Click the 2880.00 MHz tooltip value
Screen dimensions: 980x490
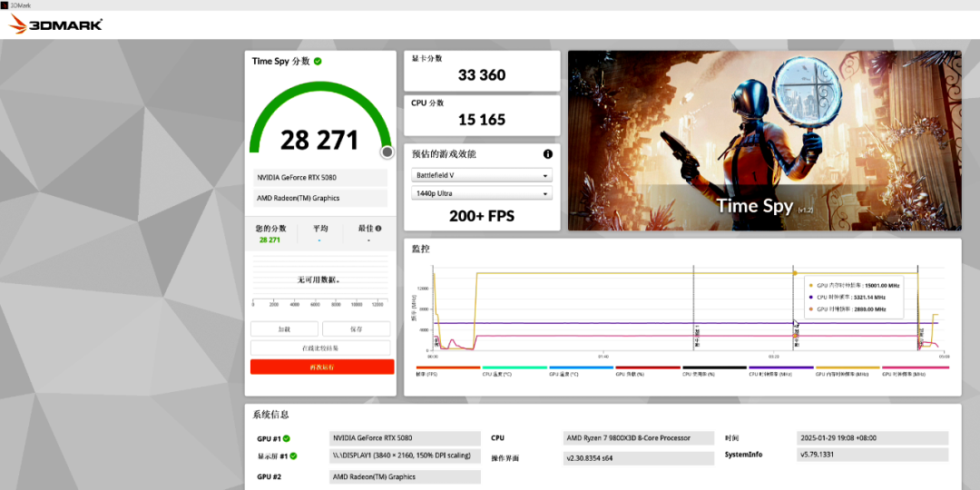(870, 309)
